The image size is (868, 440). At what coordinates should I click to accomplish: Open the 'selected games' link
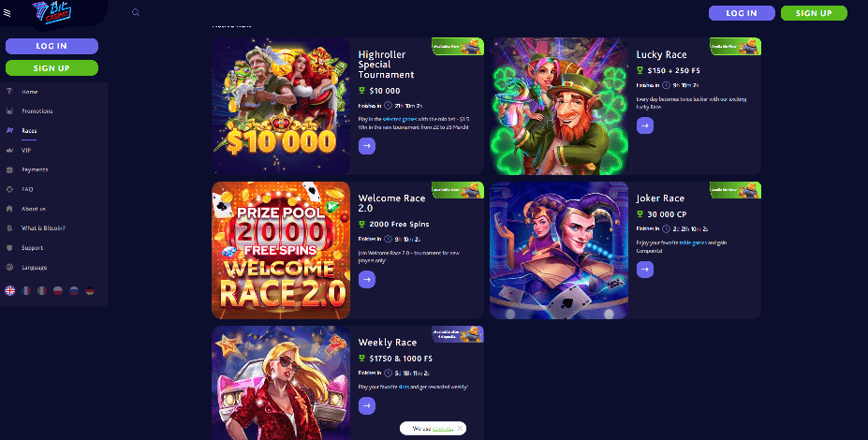click(x=400, y=119)
